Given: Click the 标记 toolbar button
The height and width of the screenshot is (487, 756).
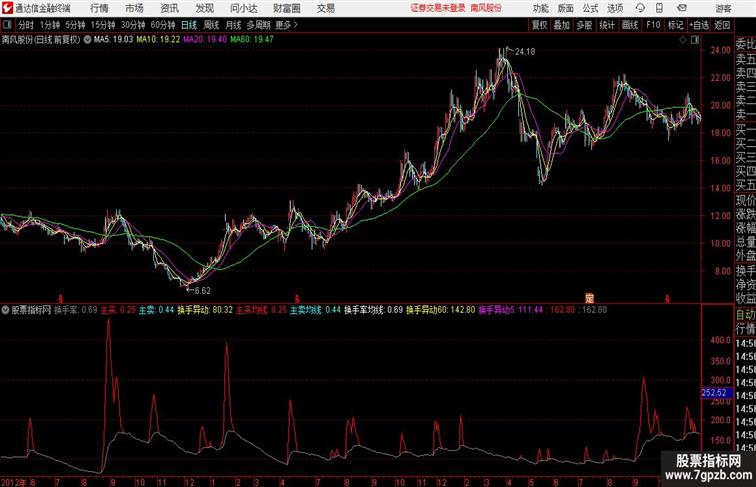Looking at the screenshot, I should 675,25.
